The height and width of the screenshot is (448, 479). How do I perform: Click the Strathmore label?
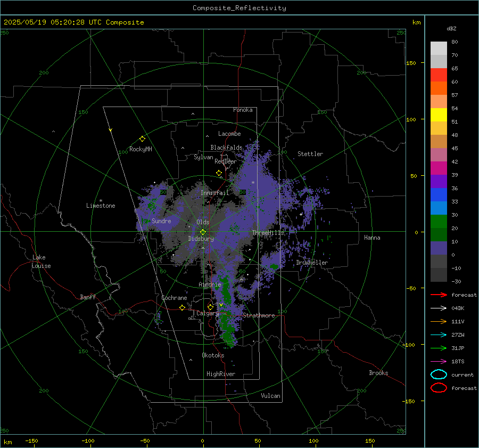(259, 315)
